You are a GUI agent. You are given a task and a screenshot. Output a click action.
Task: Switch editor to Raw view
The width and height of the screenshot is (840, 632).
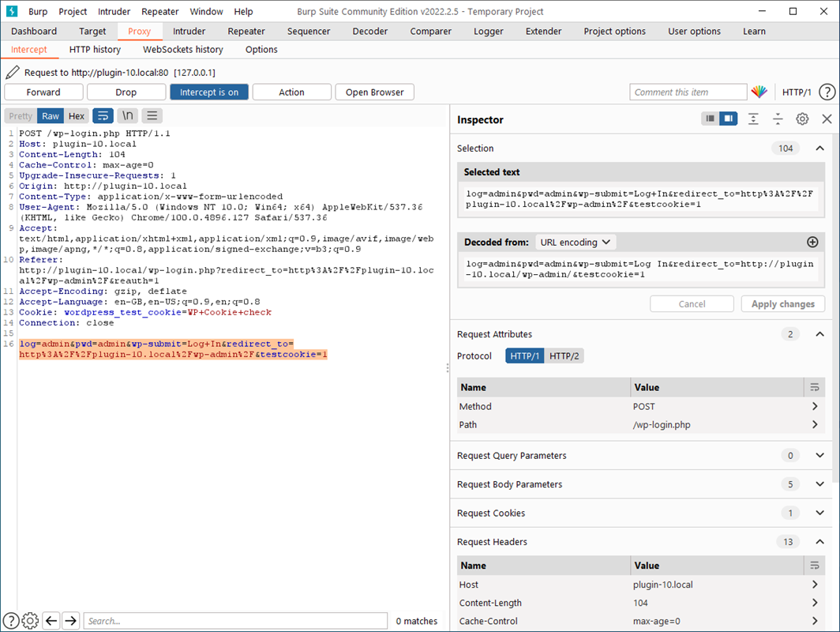point(51,116)
